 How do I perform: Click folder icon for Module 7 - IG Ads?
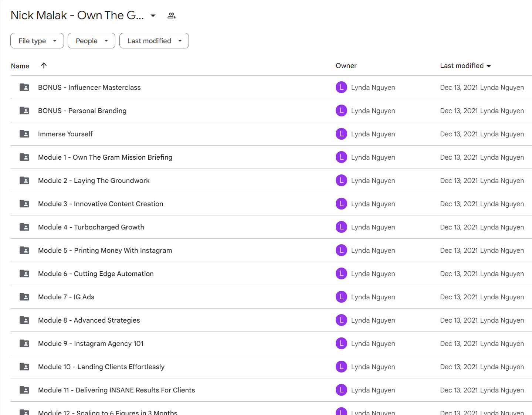click(x=24, y=297)
